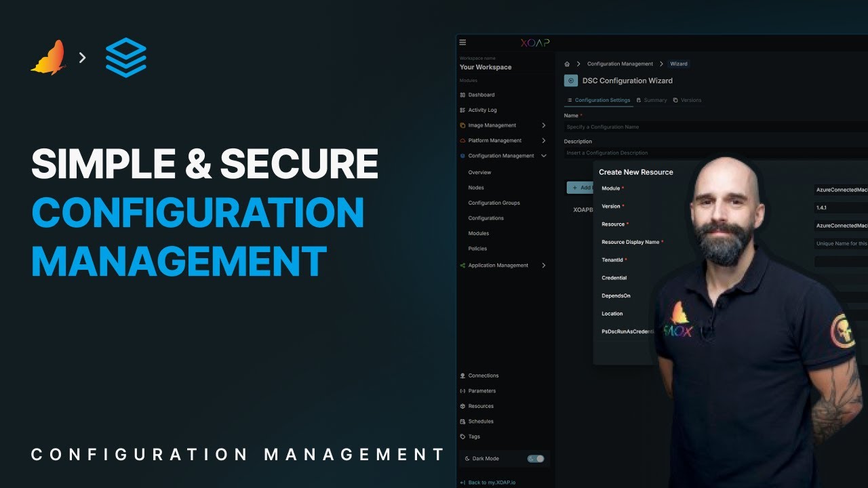This screenshot has height=488, width=868.
Task: Click the configuration Description input field
Action: click(x=715, y=153)
